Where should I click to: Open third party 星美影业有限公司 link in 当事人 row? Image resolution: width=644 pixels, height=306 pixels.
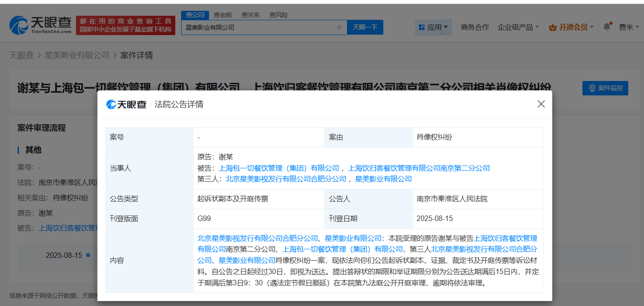[383, 179]
